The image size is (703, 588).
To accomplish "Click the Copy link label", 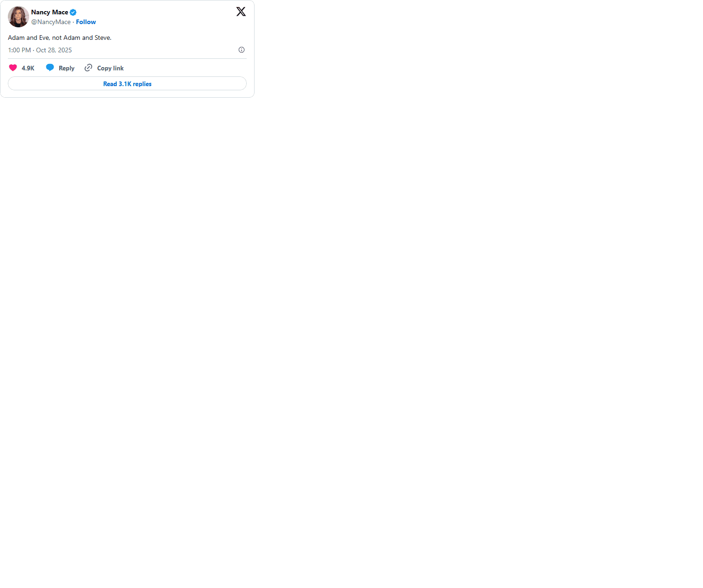I will (x=111, y=68).
